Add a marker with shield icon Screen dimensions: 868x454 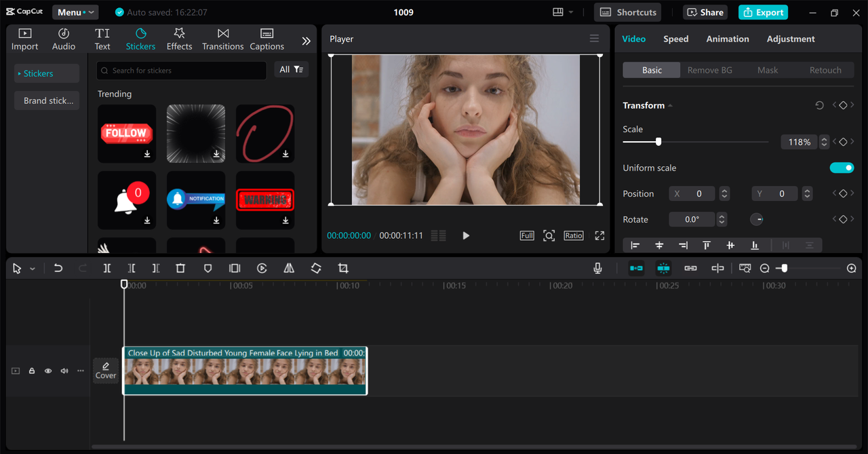click(x=208, y=269)
